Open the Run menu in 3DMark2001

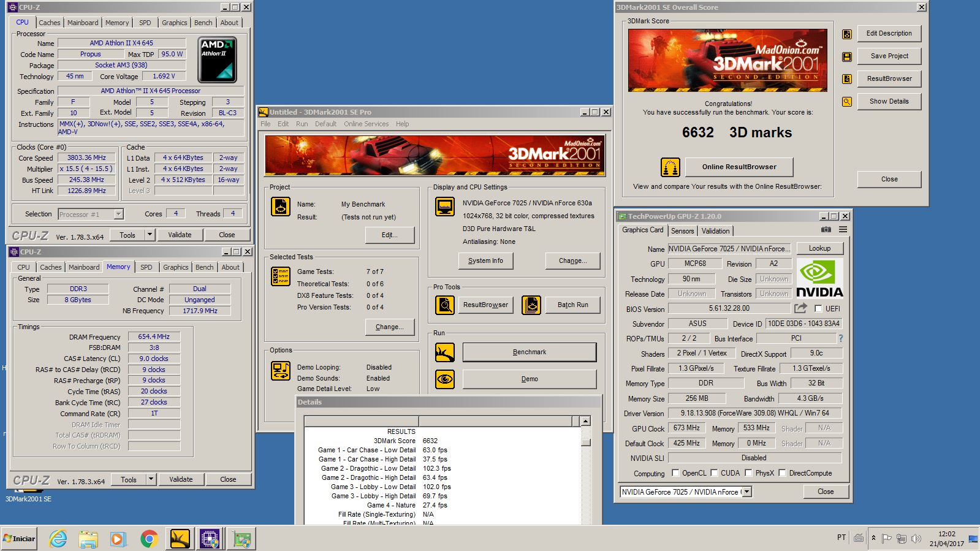pyautogui.click(x=302, y=124)
